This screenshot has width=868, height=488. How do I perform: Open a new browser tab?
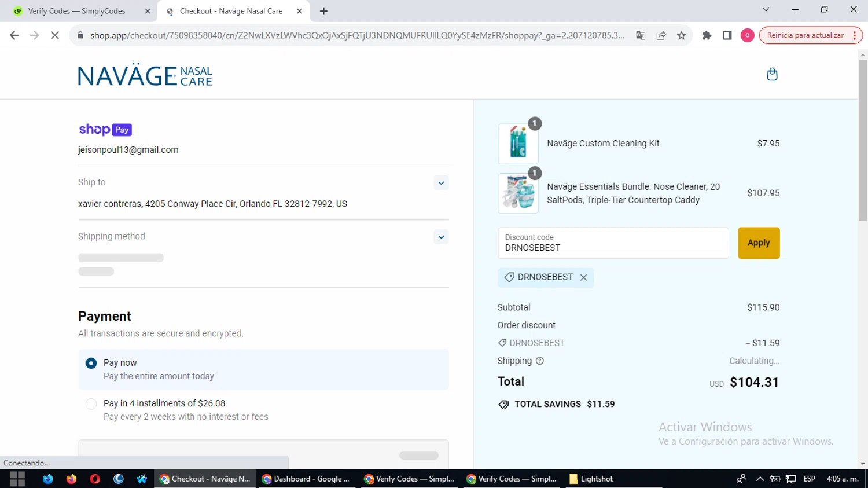[323, 11]
